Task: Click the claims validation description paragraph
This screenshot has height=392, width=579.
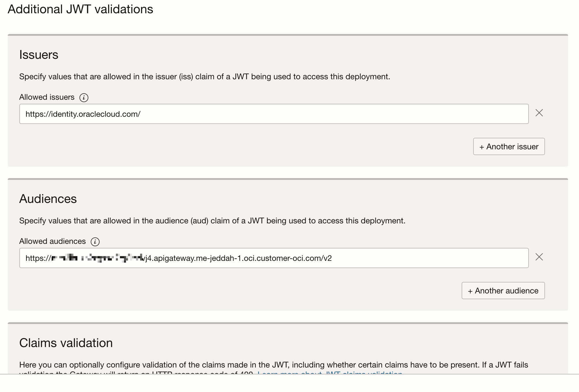Action: pos(273,365)
